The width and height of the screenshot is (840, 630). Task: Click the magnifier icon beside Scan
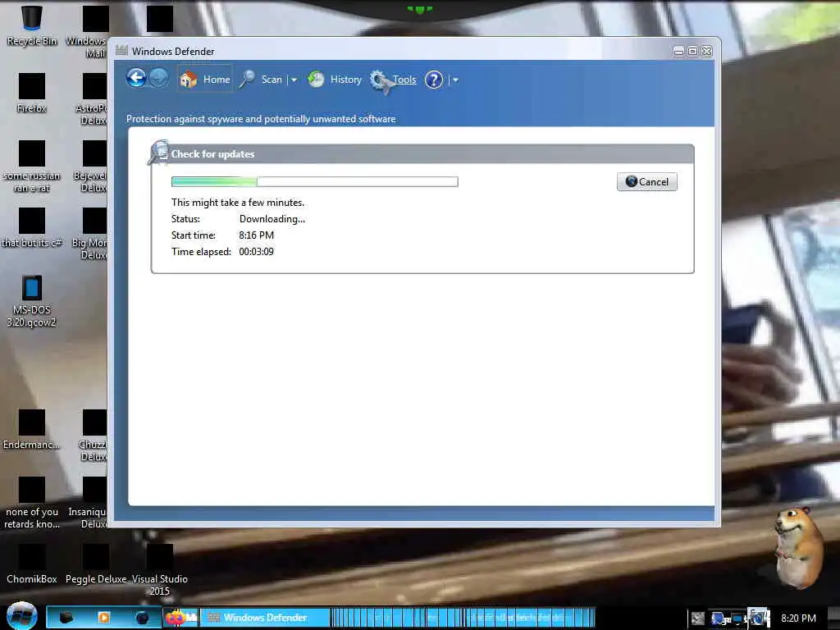point(246,80)
